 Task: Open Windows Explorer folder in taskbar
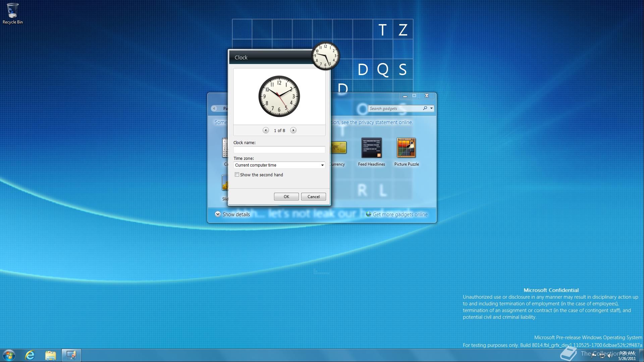click(51, 355)
